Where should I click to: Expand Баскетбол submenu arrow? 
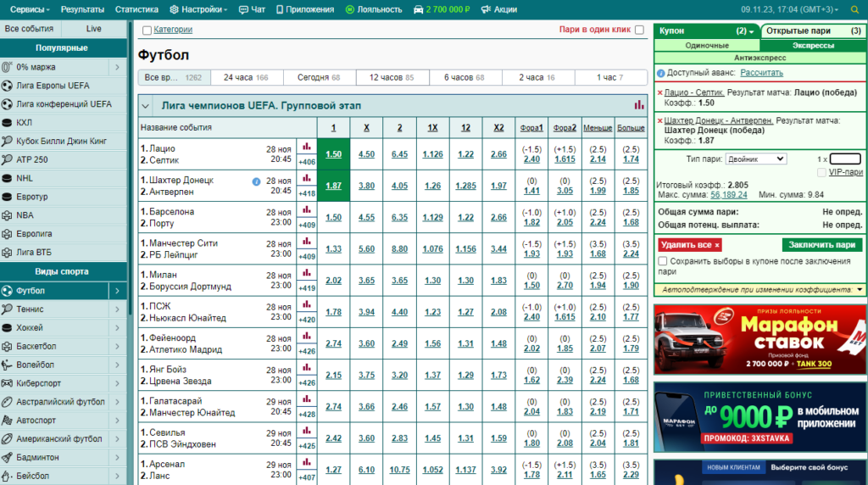pos(117,346)
